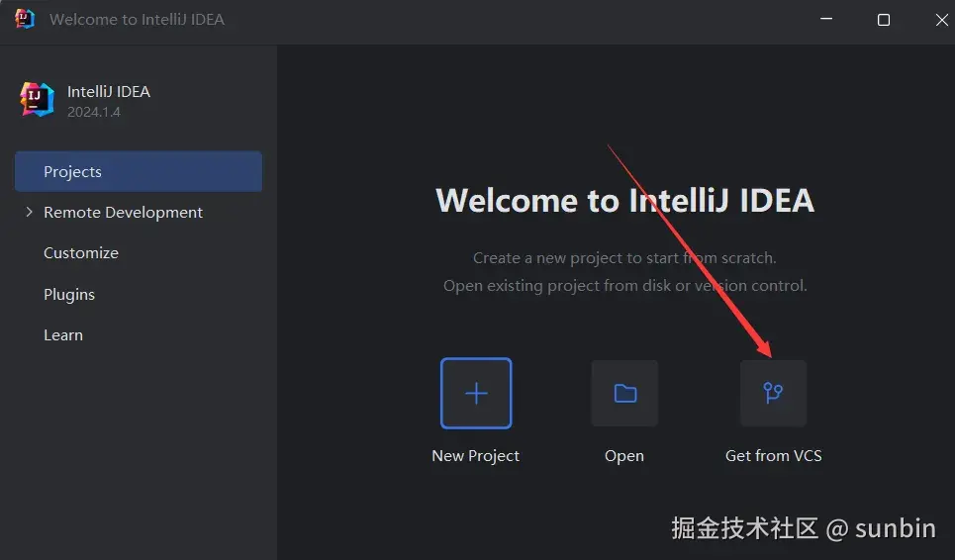The height and width of the screenshot is (560, 955).
Task: Open the Learn section
Action: [x=63, y=334]
